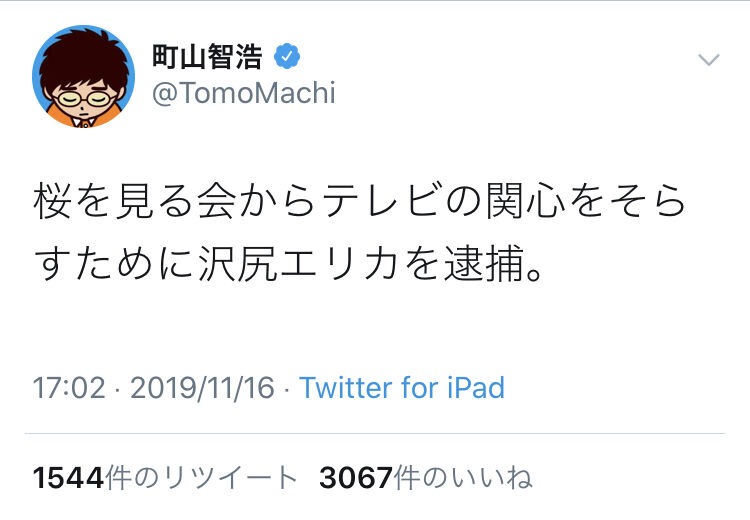Click the word いいね label
This screenshot has height=520, width=750.
coord(489,478)
